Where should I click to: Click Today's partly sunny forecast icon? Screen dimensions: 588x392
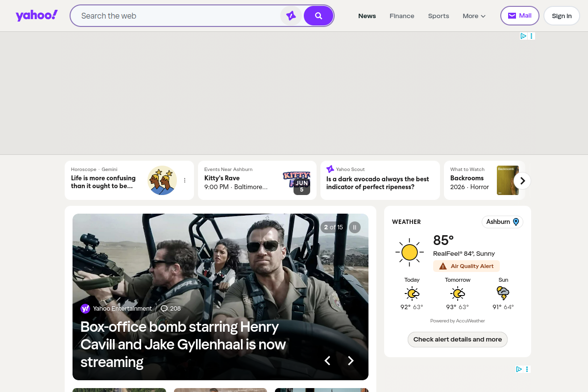click(x=412, y=294)
